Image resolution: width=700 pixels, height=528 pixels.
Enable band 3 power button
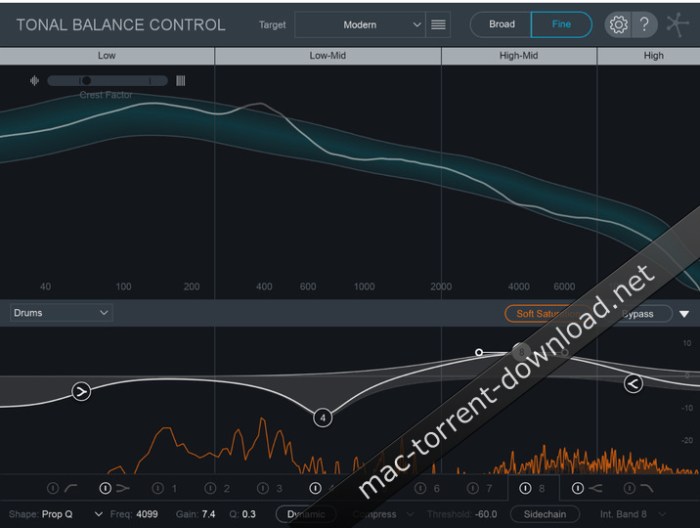(263, 488)
